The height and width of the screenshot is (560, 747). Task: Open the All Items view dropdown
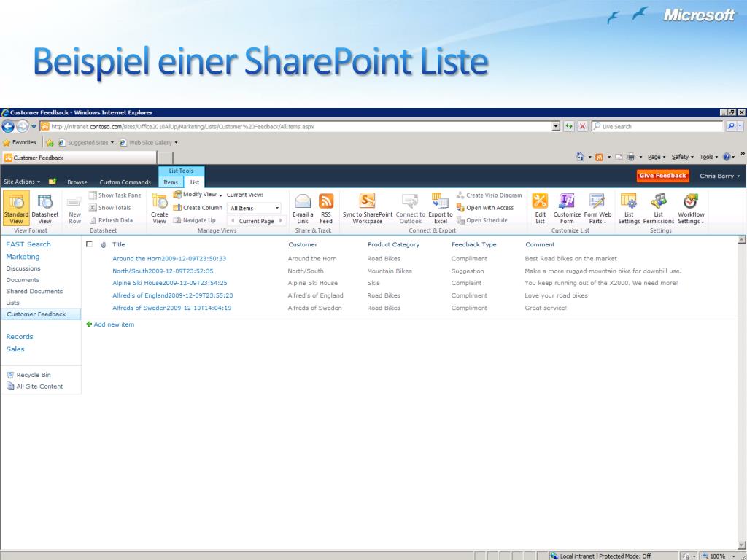[x=254, y=208]
